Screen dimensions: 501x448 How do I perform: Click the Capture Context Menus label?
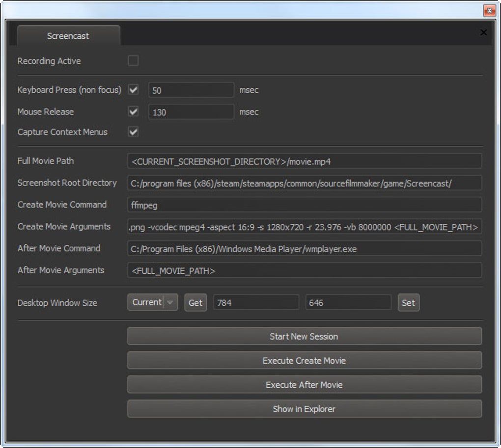(62, 132)
